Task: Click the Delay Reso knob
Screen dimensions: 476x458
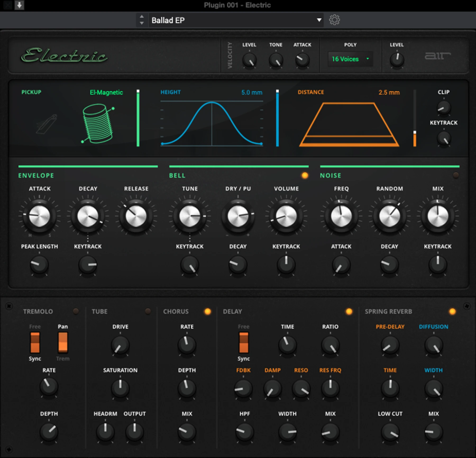Action: [301, 389]
